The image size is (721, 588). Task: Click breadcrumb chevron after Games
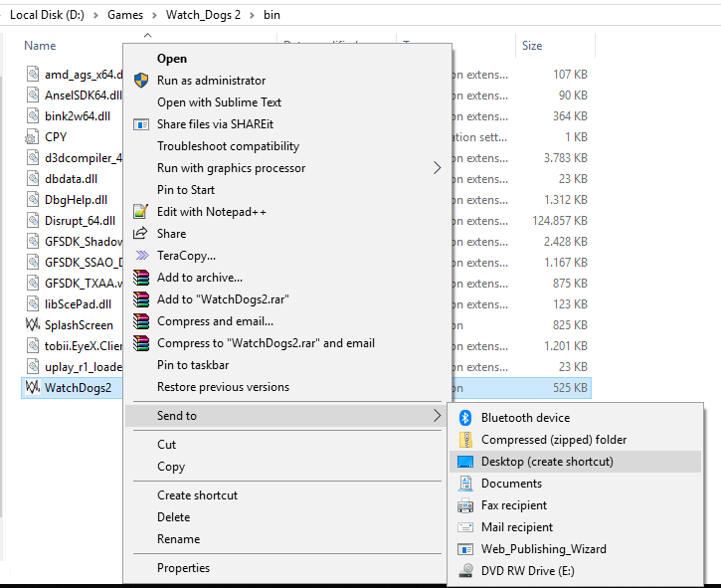pos(154,15)
